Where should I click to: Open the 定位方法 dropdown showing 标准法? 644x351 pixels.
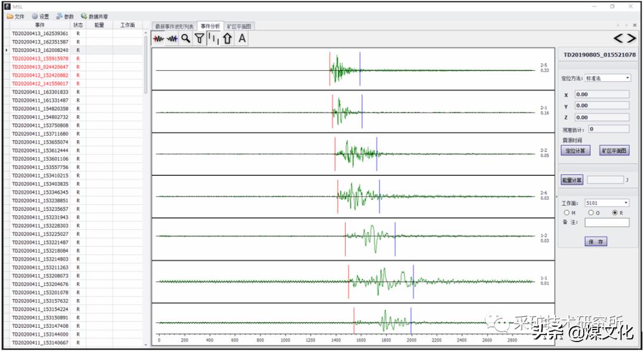pyautogui.click(x=608, y=78)
